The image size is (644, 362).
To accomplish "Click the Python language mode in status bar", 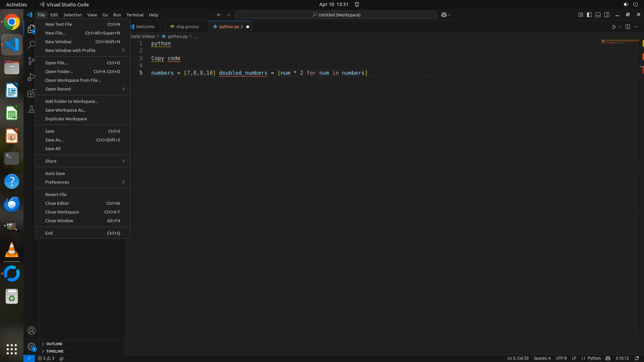I will tap(594, 358).
